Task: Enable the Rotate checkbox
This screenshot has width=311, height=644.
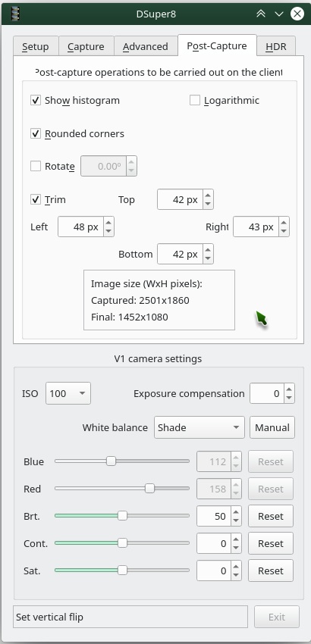Action: tap(36, 166)
